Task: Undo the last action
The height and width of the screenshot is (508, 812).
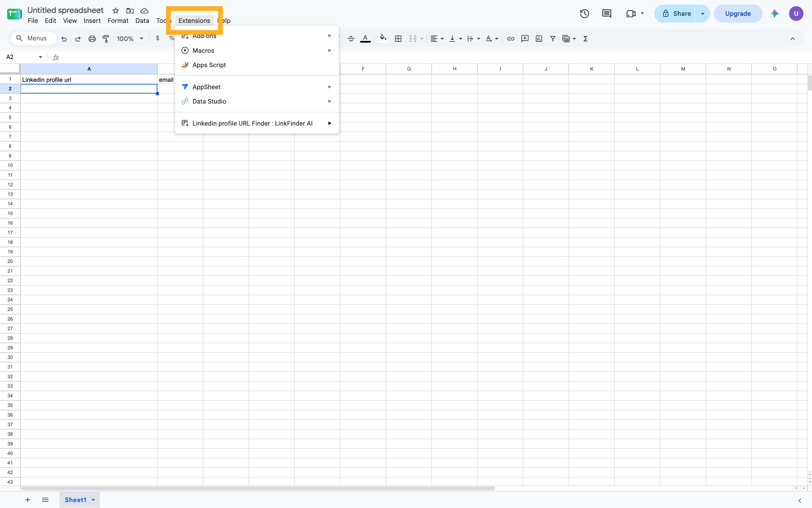Action: 64,39
